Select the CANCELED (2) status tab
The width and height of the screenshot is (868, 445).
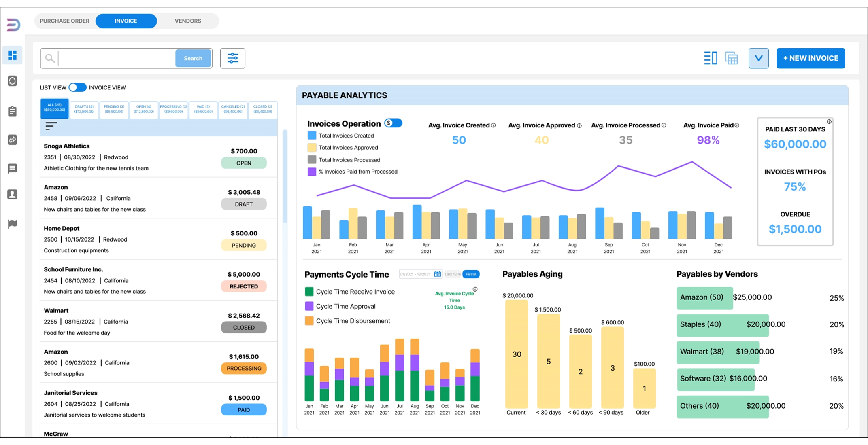[233, 110]
